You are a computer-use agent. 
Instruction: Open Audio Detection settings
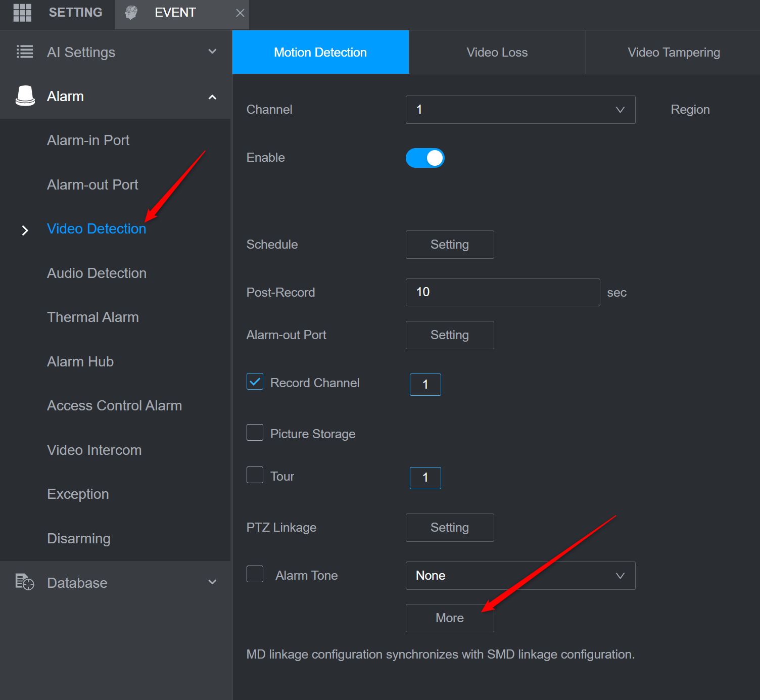97,273
